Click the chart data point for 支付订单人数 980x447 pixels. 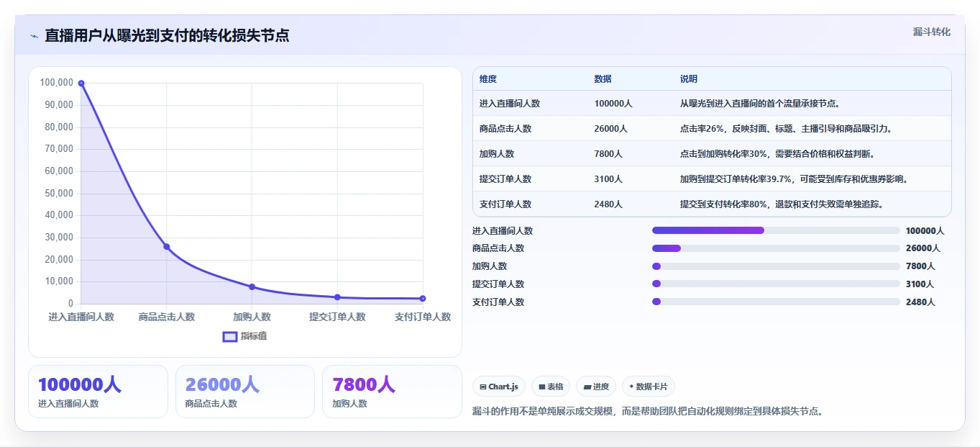(423, 299)
